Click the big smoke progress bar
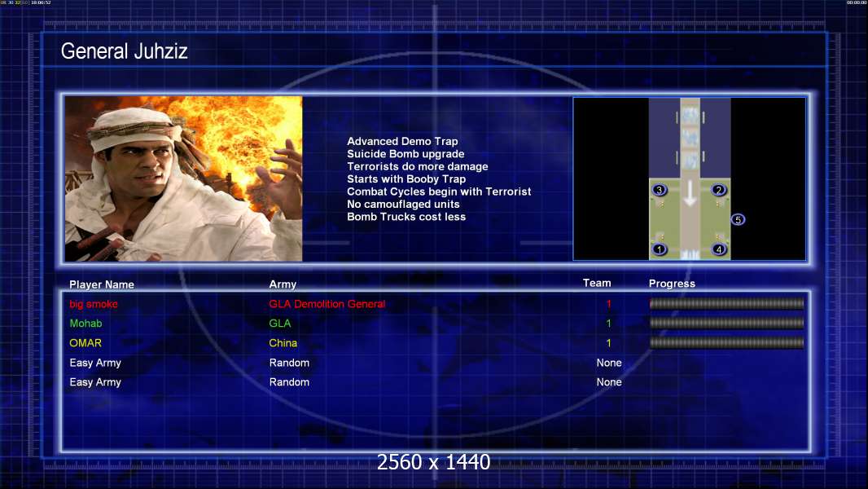This screenshot has height=489, width=868. pyautogui.click(x=726, y=303)
